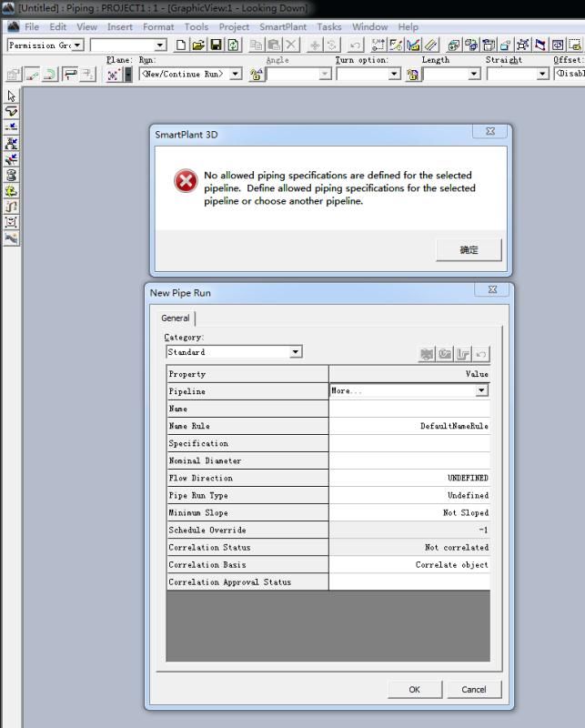Image resolution: width=585 pixels, height=728 pixels.
Task: Close the SmartPlant 3D error dialog
Action: (x=490, y=131)
